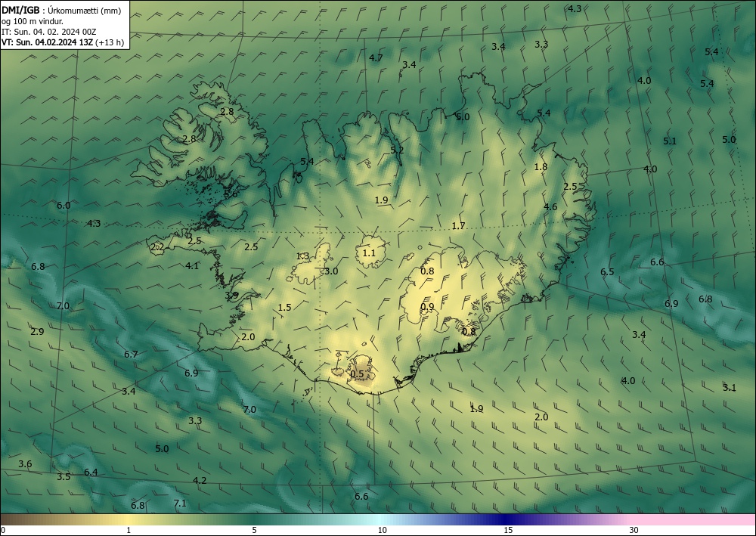
Task: Click the 6.4 value in the lower left
Action: [x=91, y=472]
